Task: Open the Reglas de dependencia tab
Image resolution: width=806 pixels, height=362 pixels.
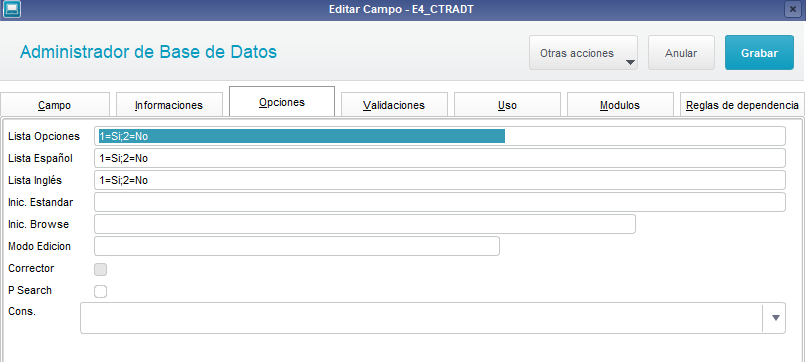Action: [x=742, y=104]
